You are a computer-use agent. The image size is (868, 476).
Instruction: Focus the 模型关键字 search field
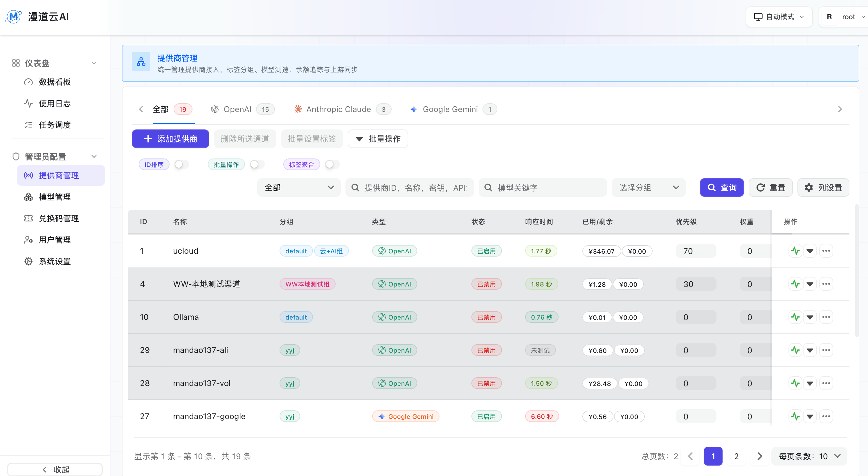543,187
